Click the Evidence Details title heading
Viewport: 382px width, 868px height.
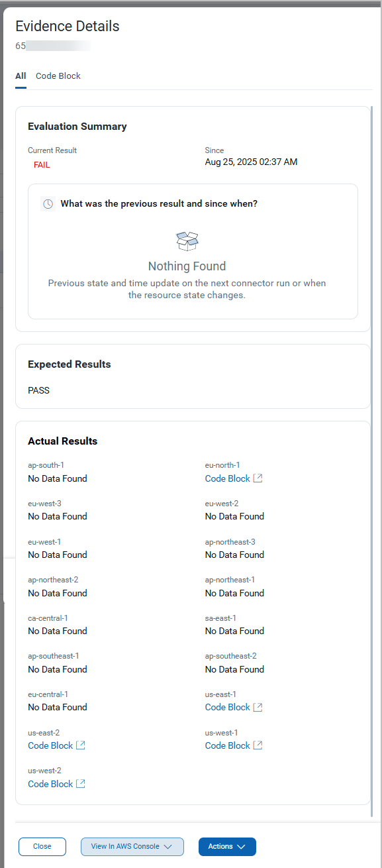click(67, 26)
